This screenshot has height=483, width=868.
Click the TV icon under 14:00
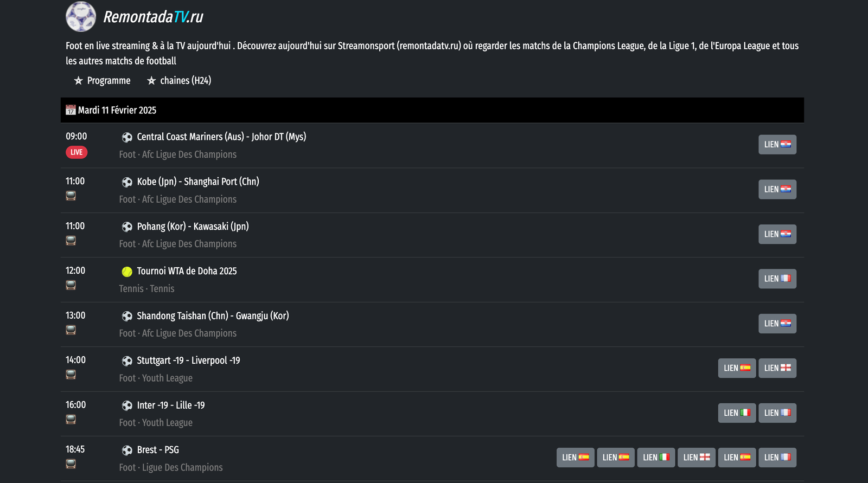click(x=71, y=374)
